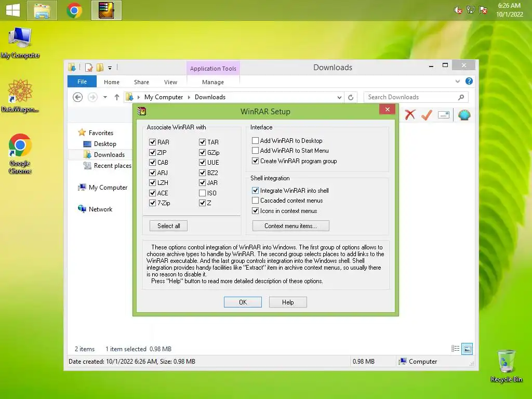Open the File menu tab

[82, 82]
